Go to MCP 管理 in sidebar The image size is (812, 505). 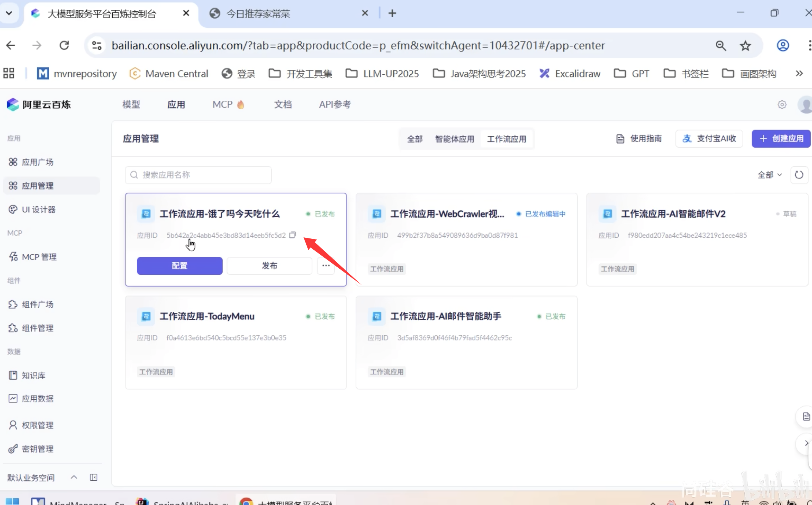[x=39, y=257]
